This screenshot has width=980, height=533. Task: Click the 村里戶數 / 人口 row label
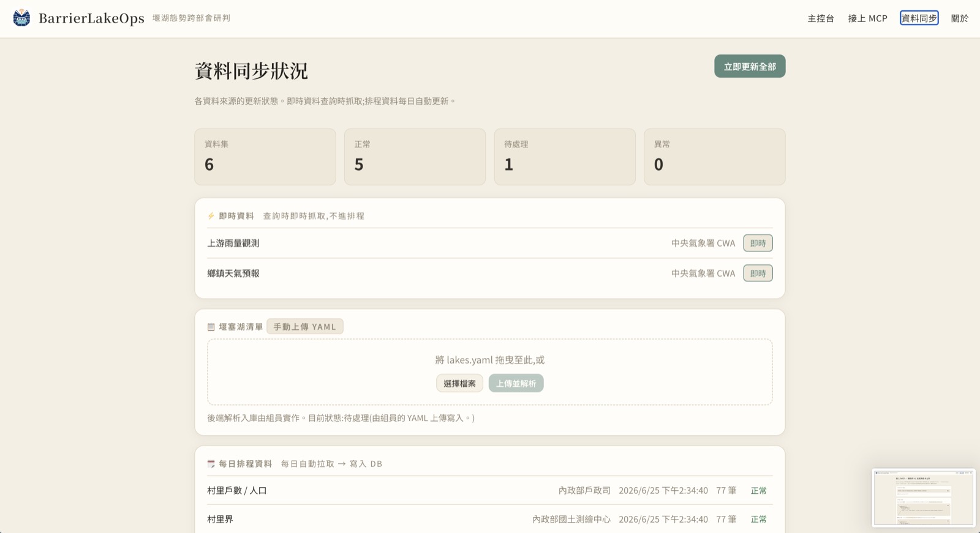point(237,490)
